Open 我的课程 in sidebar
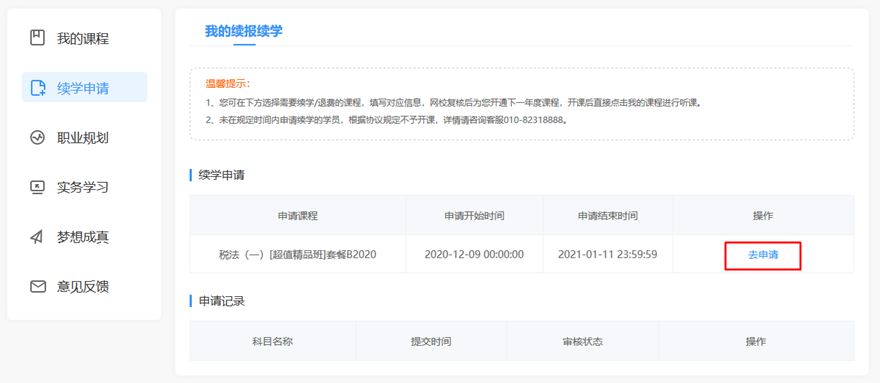 (84, 38)
